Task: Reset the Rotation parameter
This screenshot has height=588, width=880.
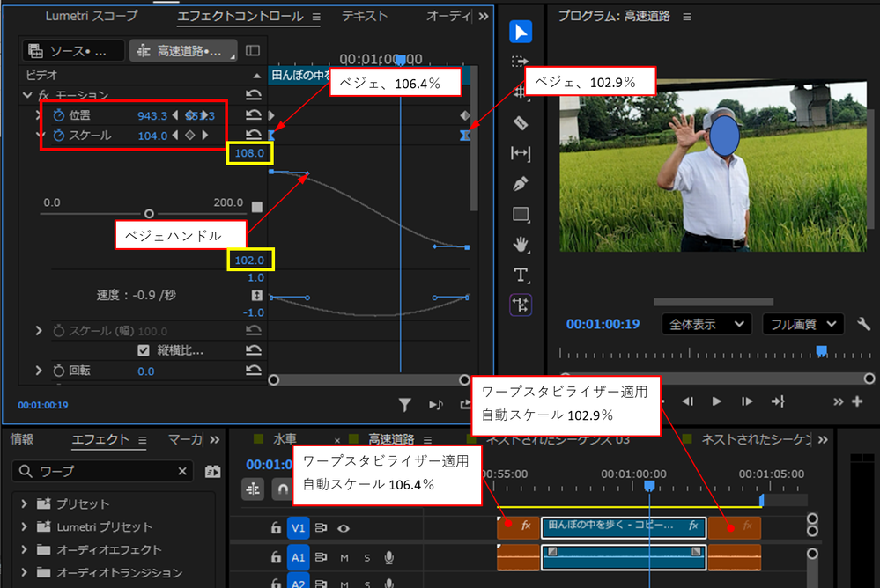Action: coord(254,371)
